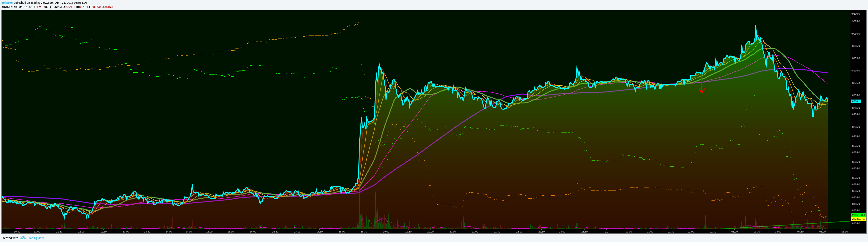
Task: Click the 18:30 time axis label
Action: point(364,232)
